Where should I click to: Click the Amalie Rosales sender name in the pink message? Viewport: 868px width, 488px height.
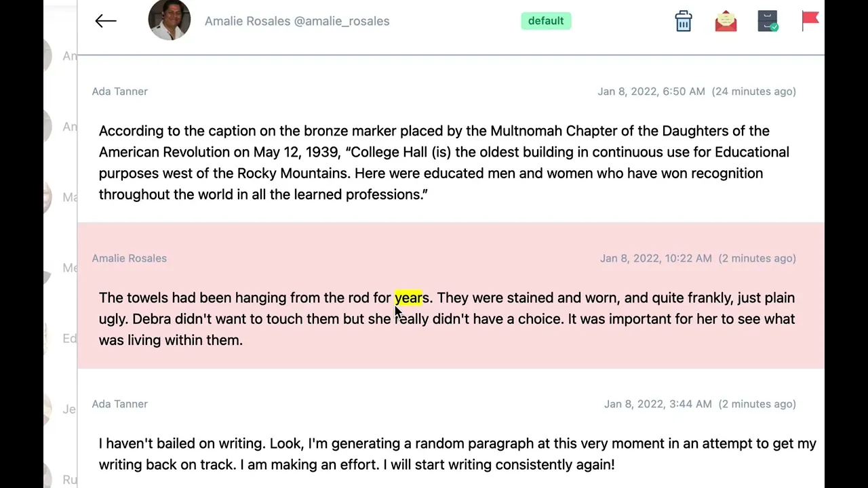[x=130, y=258]
